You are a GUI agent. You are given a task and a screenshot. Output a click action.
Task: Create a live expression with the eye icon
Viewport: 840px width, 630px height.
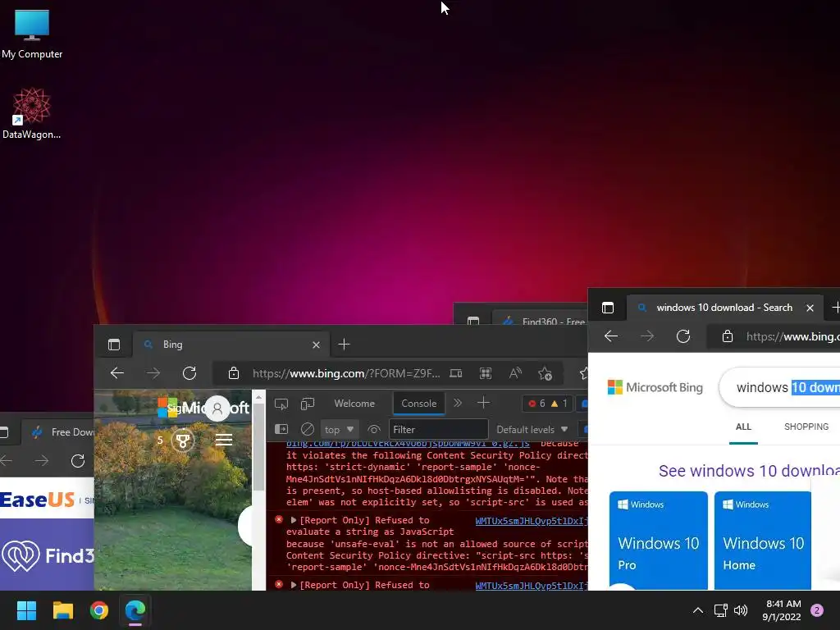pyautogui.click(x=374, y=430)
